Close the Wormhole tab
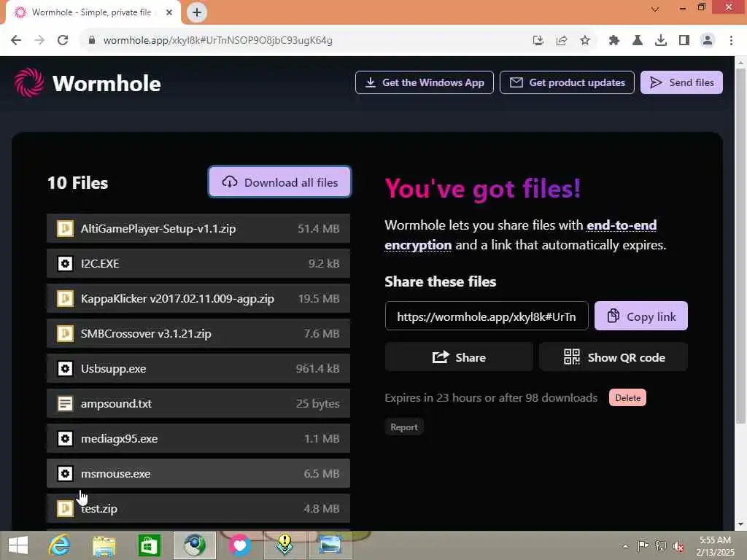The width and height of the screenshot is (747, 560). coord(169,12)
